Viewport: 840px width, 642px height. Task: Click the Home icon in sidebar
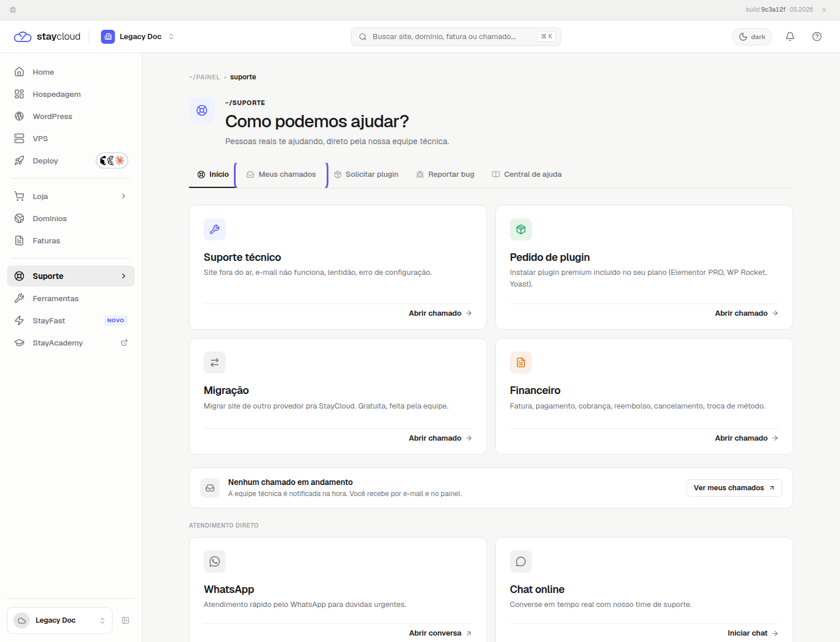point(19,72)
